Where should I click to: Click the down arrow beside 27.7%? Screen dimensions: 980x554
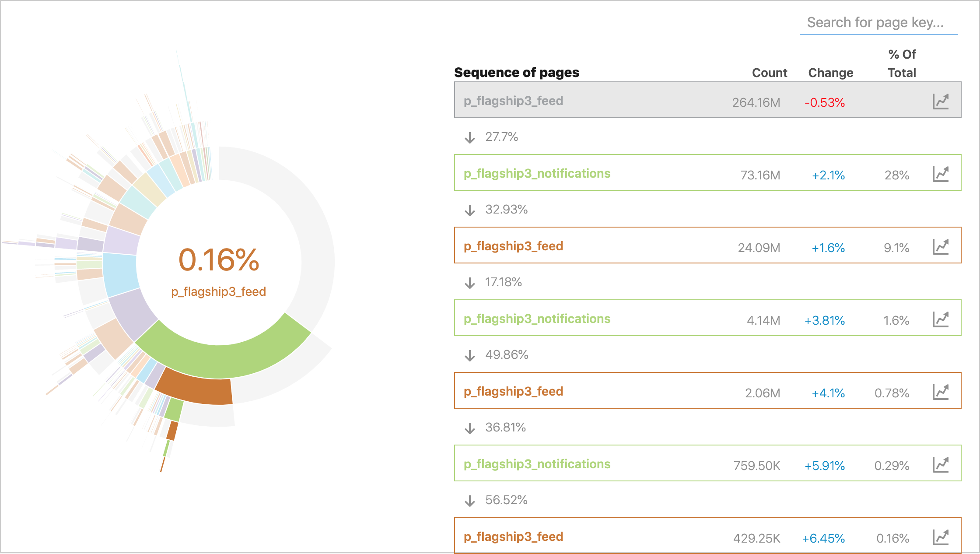click(470, 137)
